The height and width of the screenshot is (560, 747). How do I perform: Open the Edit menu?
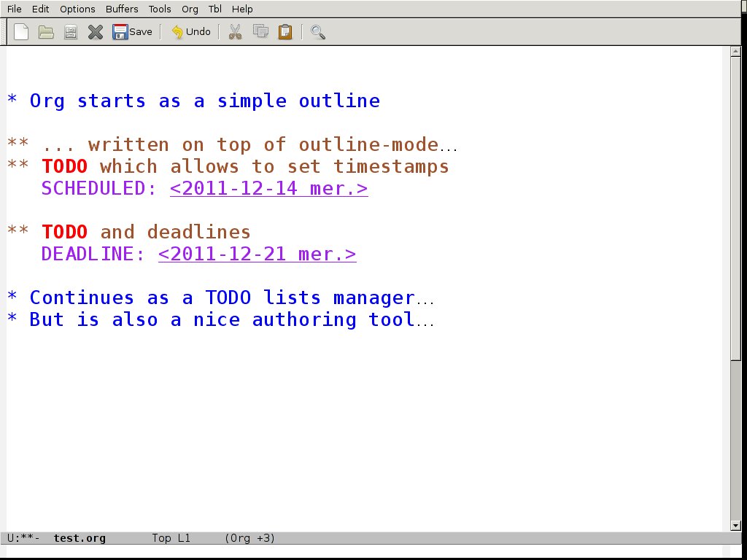click(41, 9)
